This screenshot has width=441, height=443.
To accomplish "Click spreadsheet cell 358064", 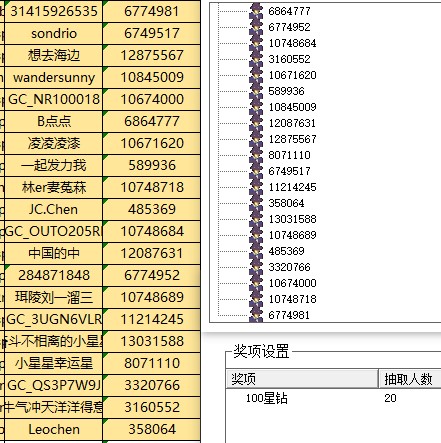I will tap(152, 429).
